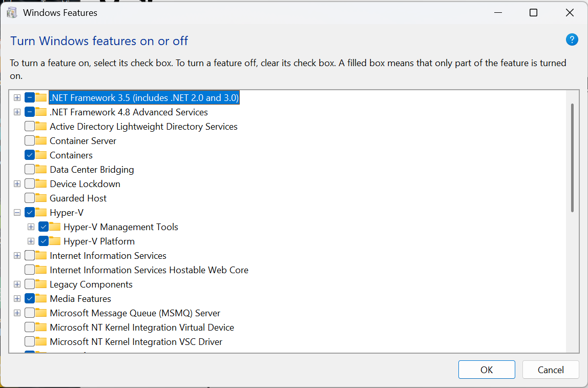
Task: Click the features list vertical scrollbar thumb
Action: [572, 157]
